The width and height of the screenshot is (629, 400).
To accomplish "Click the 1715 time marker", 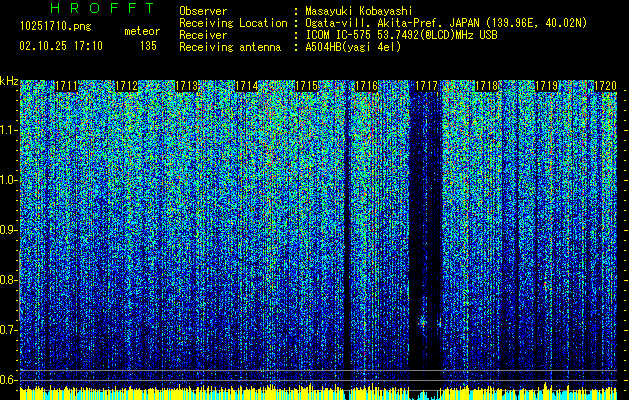I will tap(306, 86).
